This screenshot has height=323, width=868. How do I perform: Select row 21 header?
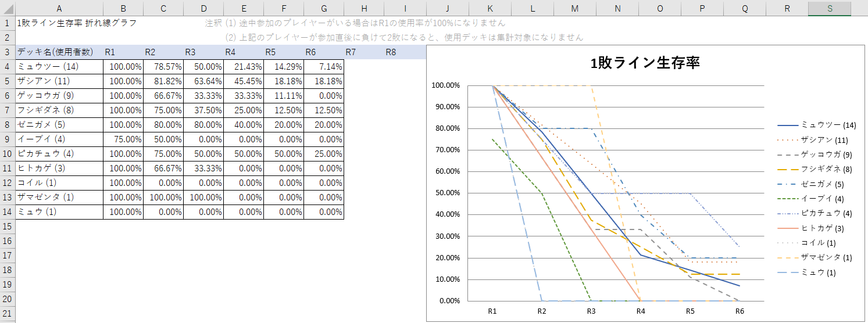pos(8,314)
